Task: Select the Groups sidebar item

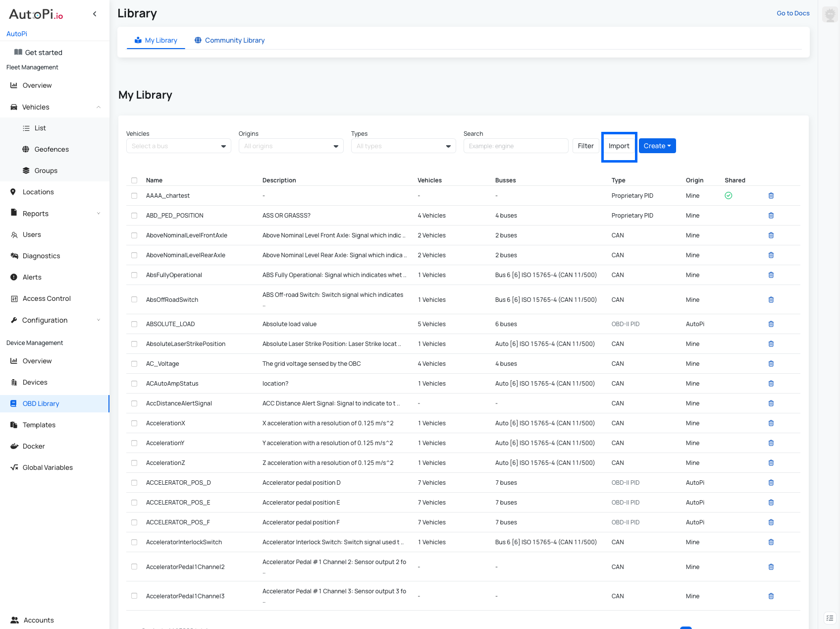Action: [x=46, y=171]
